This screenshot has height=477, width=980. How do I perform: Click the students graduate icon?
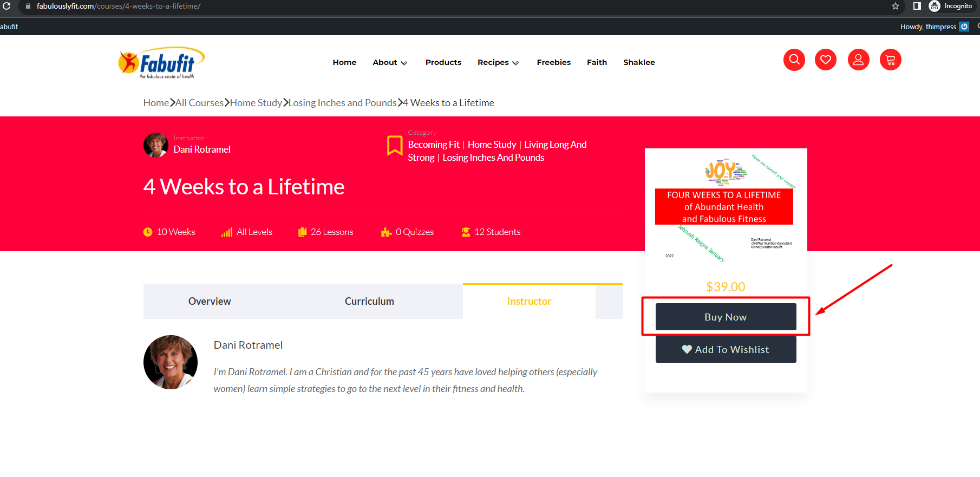[x=466, y=232]
